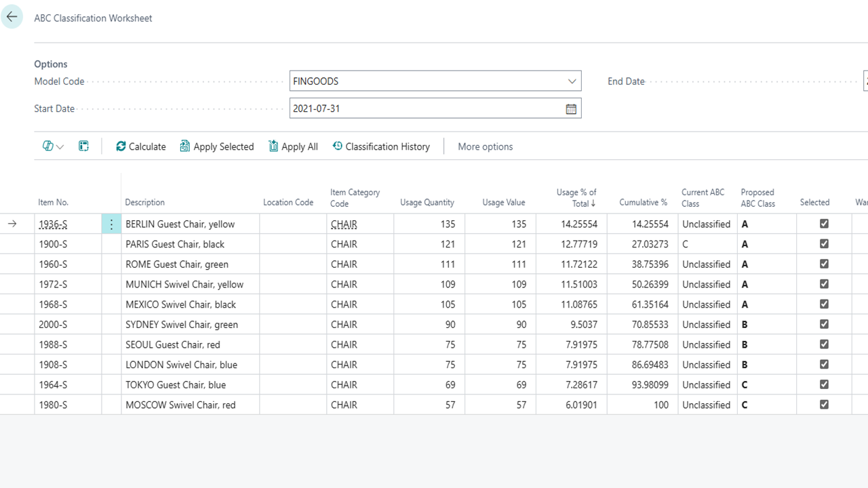Click the edit list icon in toolbar
Image resolution: width=868 pixels, height=488 pixels.
coord(83,146)
